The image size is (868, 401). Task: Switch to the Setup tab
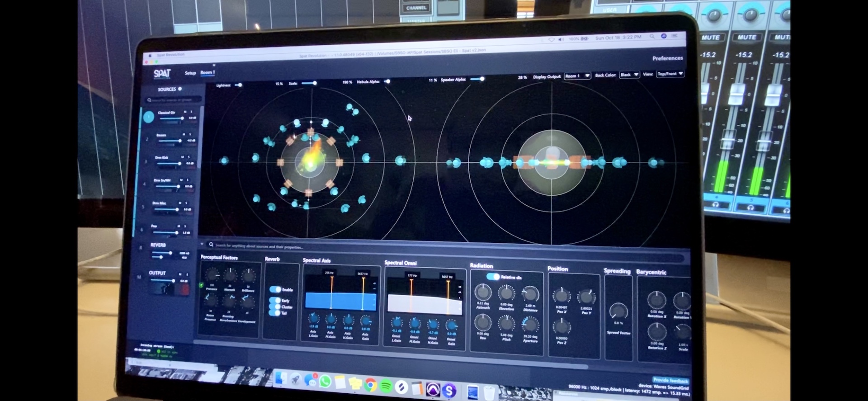tap(190, 73)
